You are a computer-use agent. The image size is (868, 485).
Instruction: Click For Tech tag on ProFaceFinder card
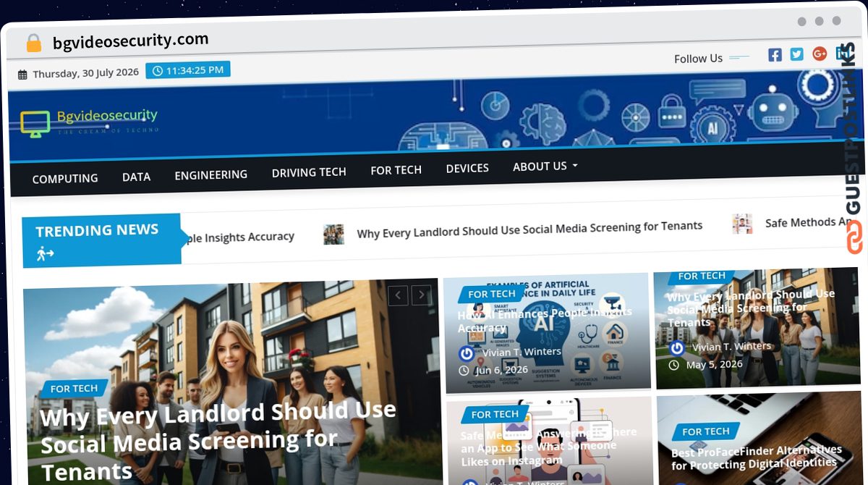[706, 431]
